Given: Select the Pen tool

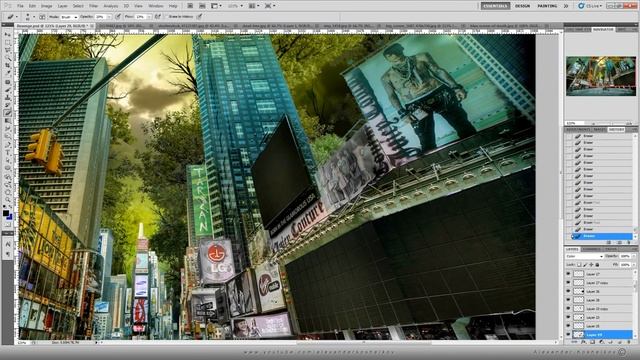Looking at the screenshot, I should click(x=8, y=145).
